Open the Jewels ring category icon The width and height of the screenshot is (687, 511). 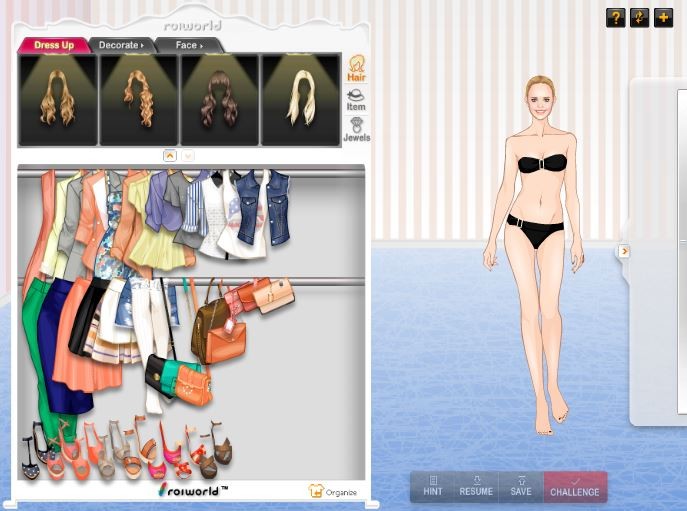(355, 129)
